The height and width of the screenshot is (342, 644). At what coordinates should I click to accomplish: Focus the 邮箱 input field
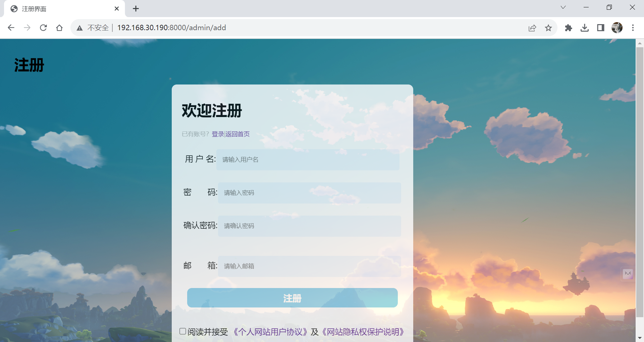310,266
